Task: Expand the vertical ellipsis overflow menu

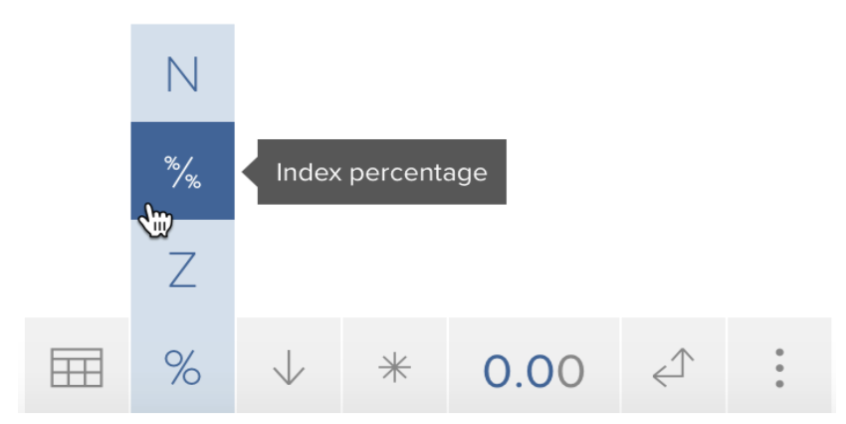Action: pos(779,368)
